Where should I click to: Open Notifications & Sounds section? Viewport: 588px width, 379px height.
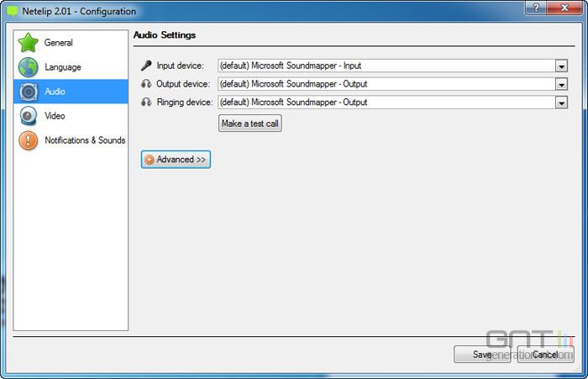pos(71,140)
